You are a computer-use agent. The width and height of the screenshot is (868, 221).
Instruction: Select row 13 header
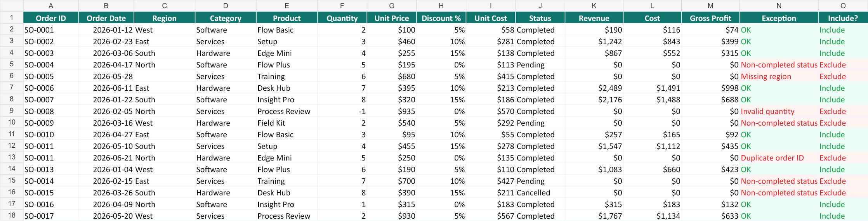click(x=12, y=157)
